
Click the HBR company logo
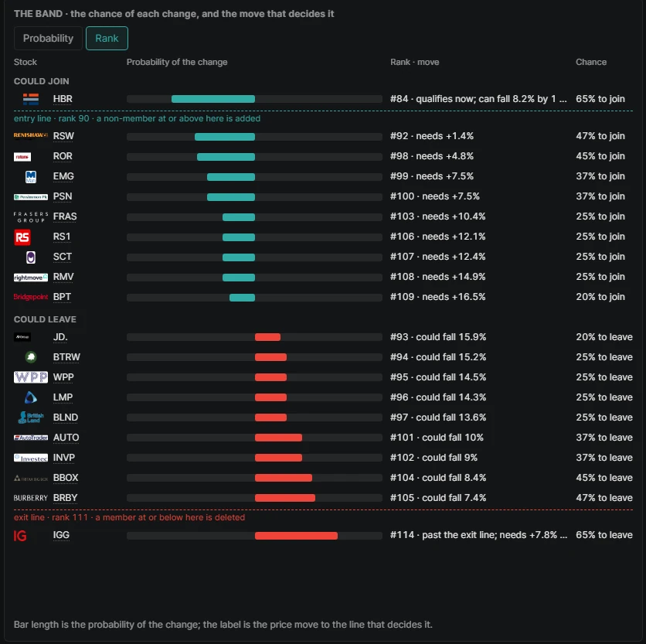pos(31,99)
